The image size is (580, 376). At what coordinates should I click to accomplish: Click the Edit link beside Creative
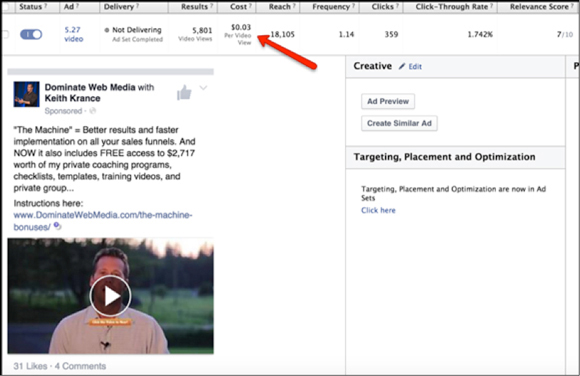tap(415, 67)
